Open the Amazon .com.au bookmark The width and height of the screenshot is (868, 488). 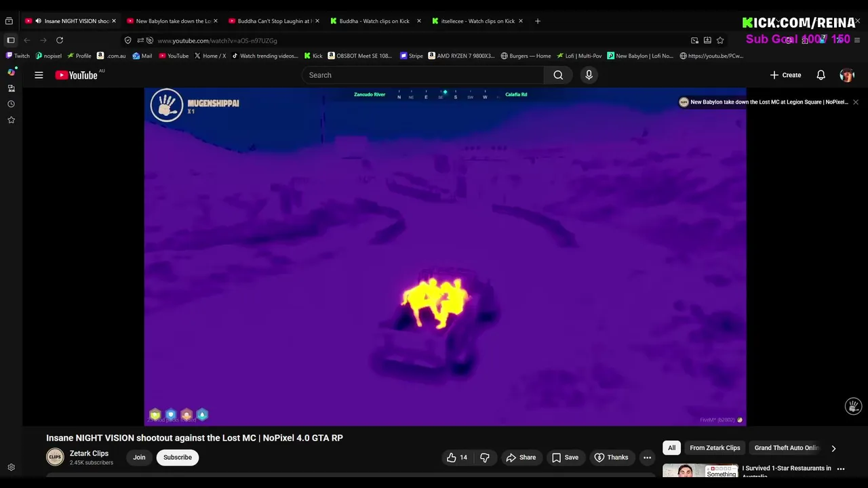[112, 56]
